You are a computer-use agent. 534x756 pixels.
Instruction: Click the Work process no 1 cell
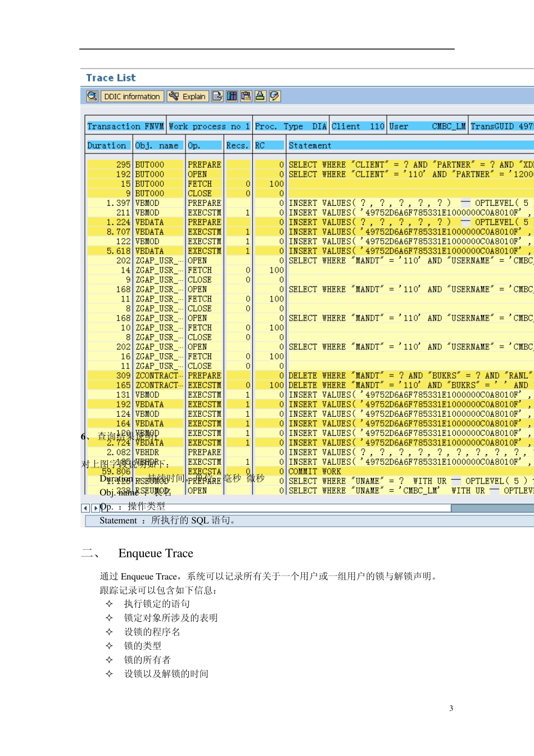pos(209,127)
